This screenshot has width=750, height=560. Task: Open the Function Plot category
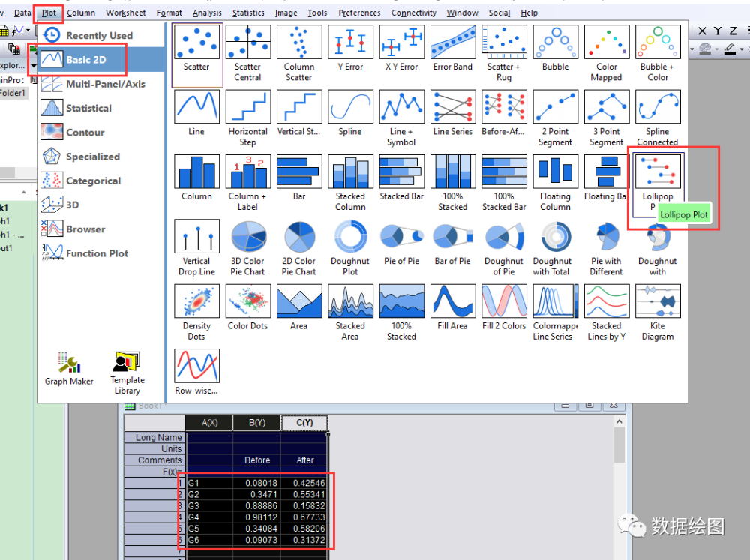(x=101, y=253)
